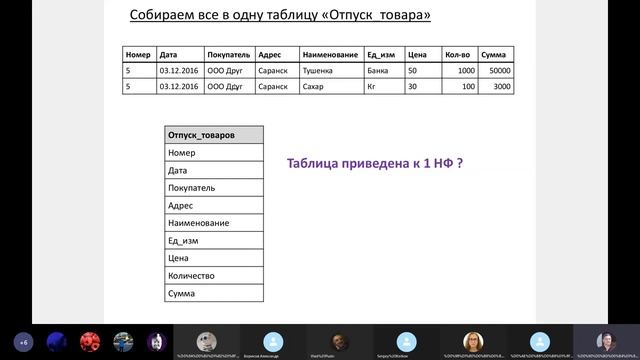Screen dimensions: 640x360
Task: Select 'Количество' row in the schema list
Action: coord(214,276)
